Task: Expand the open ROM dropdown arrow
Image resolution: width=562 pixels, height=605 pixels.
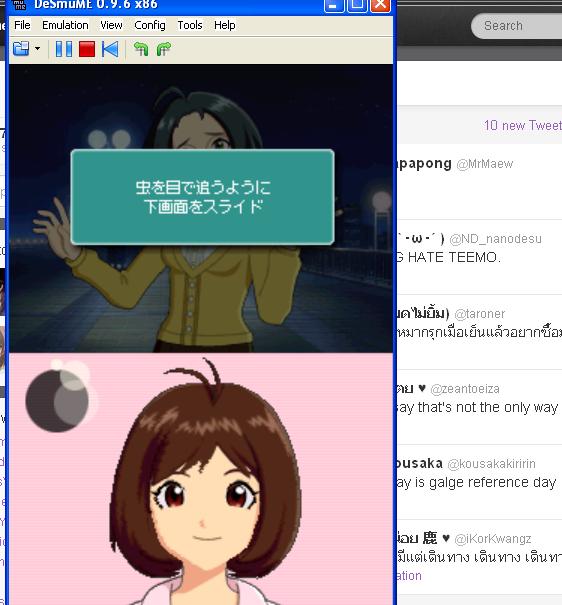Action: click(x=37, y=49)
